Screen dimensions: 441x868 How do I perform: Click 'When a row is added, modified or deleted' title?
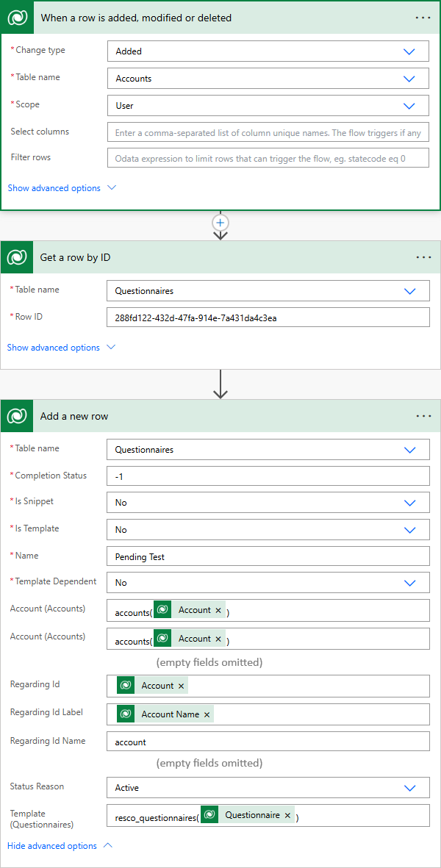click(x=136, y=18)
